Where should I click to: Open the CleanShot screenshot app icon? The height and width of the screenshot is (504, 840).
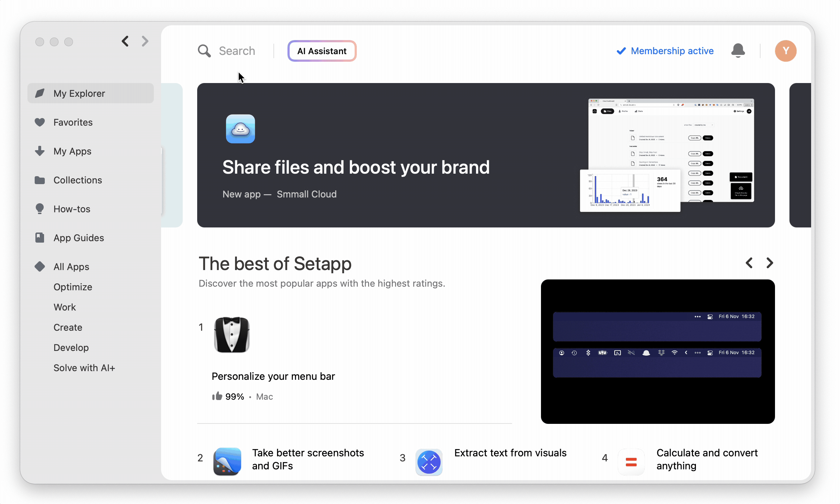pyautogui.click(x=227, y=462)
